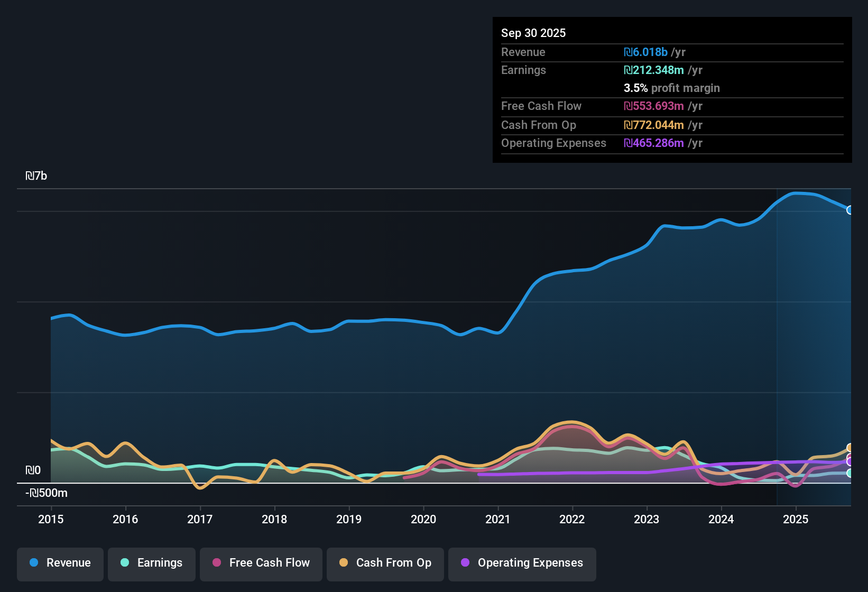Select the Revenue endpoint marker on chart
The image size is (868, 592).
point(850,210)
